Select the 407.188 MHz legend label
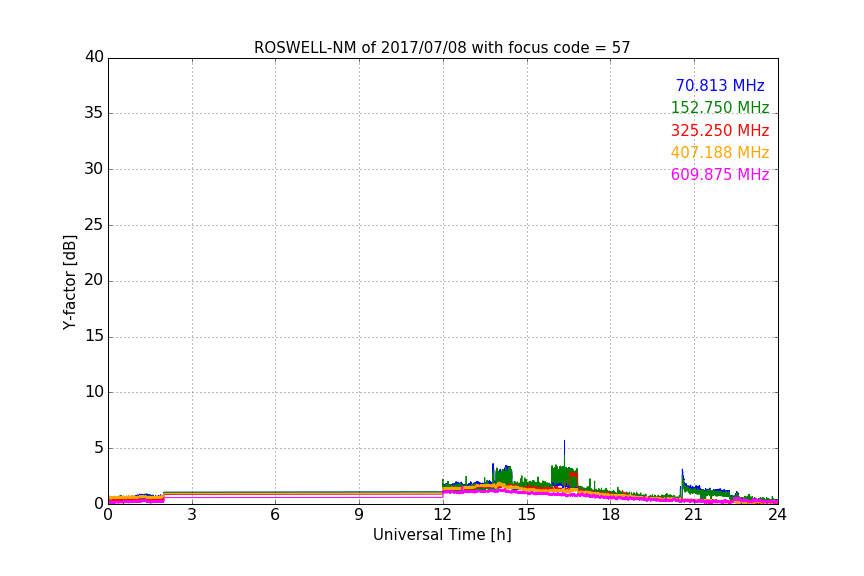Screen dimensions: 864x576 [x=720, y=153]
